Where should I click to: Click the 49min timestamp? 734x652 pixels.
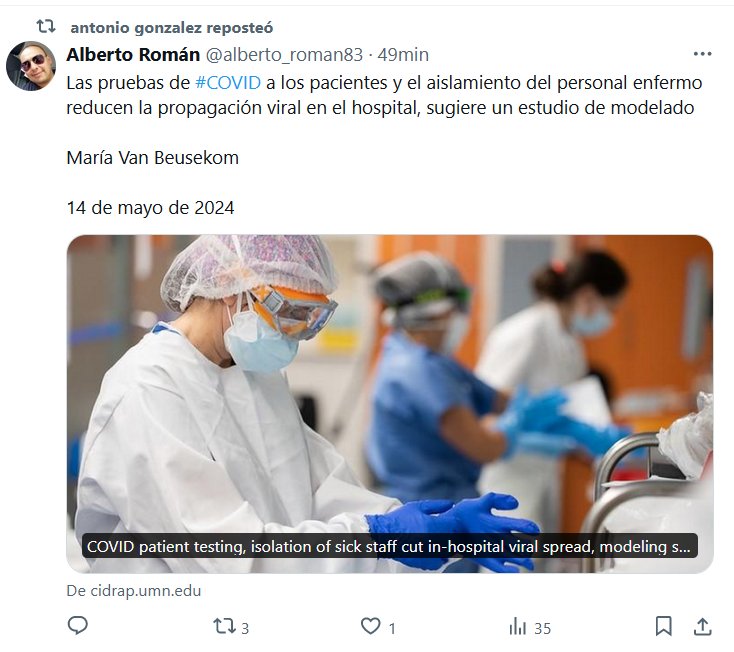[x=403, y=55]
